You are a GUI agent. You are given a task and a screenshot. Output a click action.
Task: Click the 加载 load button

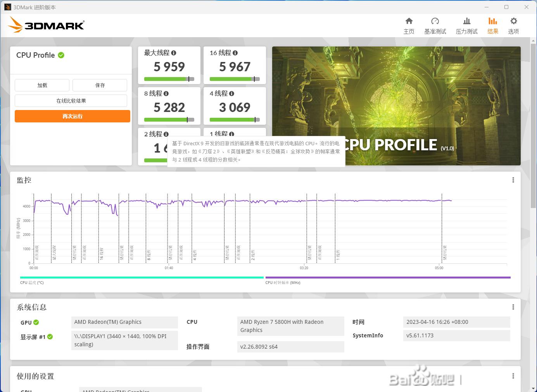click(42, 85)
